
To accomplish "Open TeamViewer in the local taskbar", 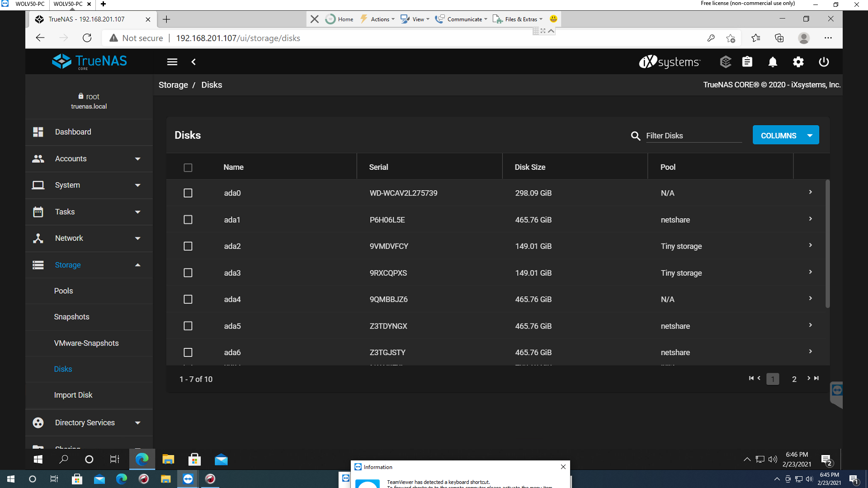I will [x=188, y=479].
